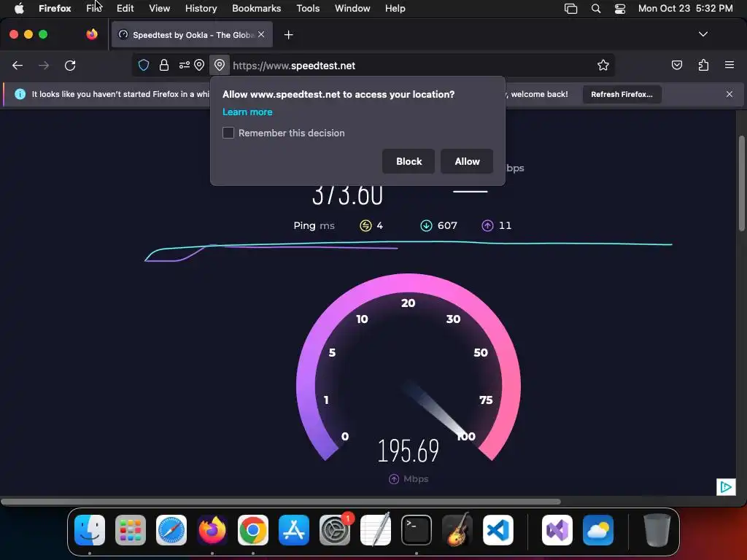Open the History menu
The height and width of the screenshot is (560, 747).
click(x=201, y=8)
